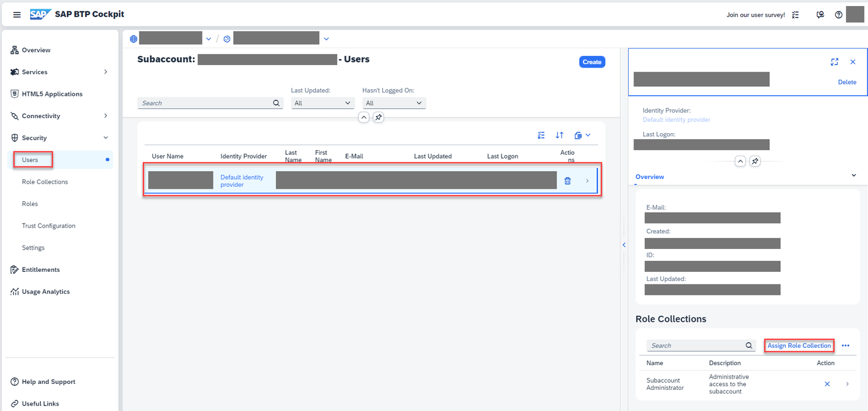Delete user via trash icon in row
The width and height of the screenshot is (868, 411).
tap(567, 181)
